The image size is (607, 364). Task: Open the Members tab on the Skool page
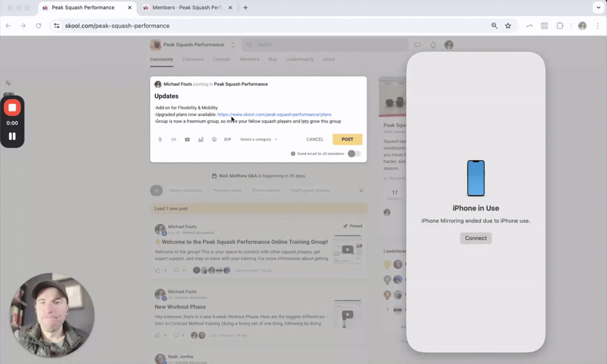click(x=250, y=59)
